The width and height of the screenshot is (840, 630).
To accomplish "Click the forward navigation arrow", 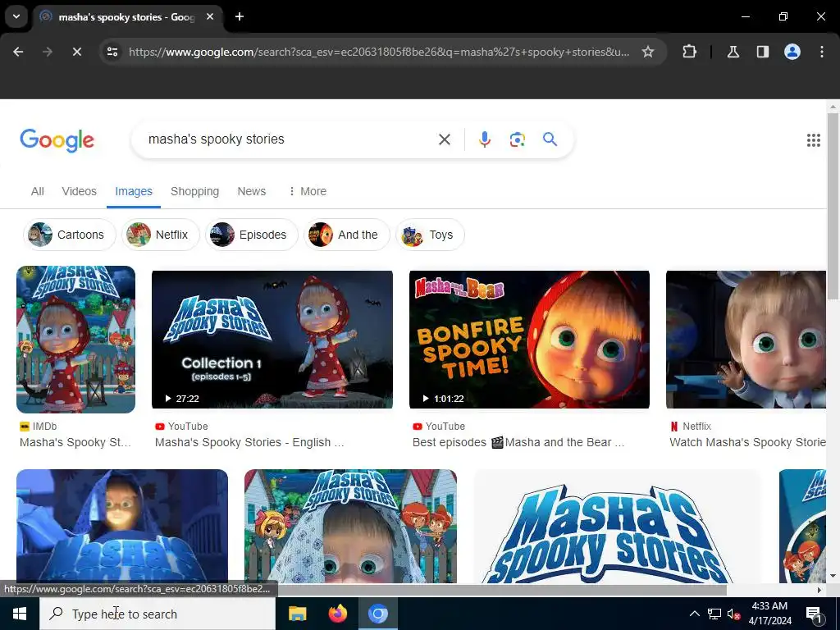I will point(48,52).
